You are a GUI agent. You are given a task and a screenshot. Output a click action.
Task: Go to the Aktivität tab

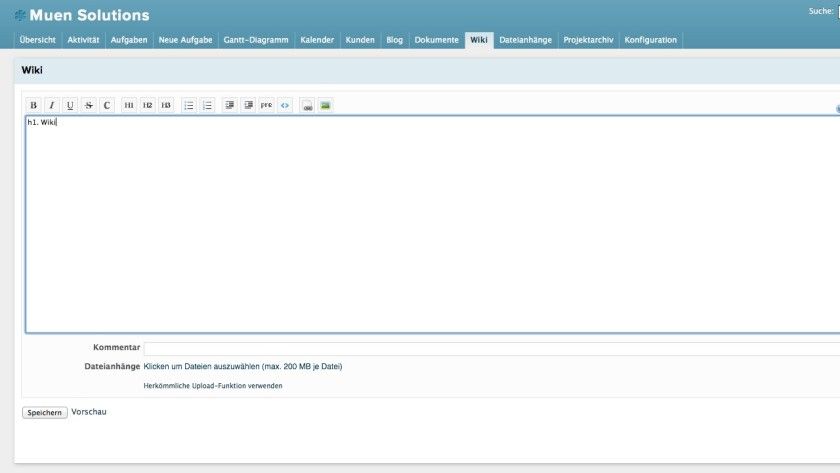(x=83, y=40)
